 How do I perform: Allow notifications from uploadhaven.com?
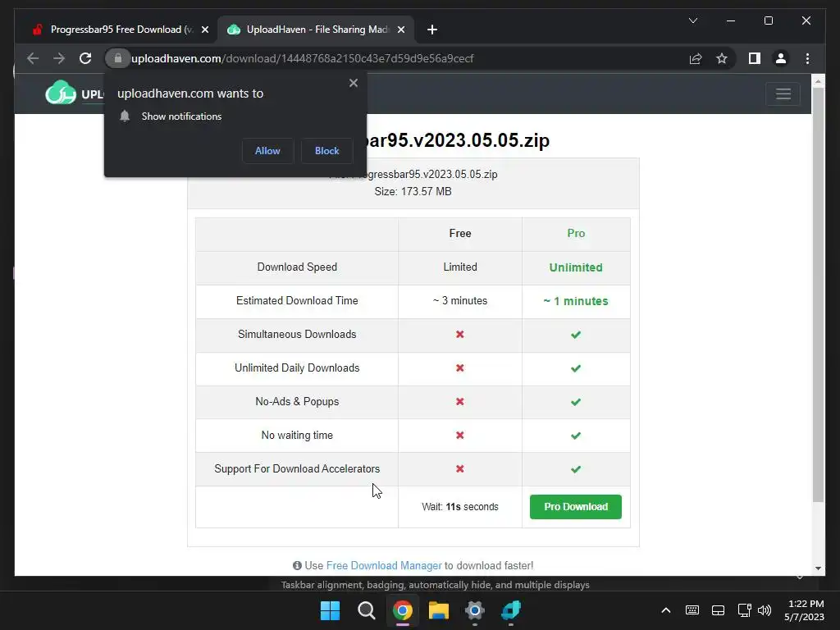tap(267, 151)
